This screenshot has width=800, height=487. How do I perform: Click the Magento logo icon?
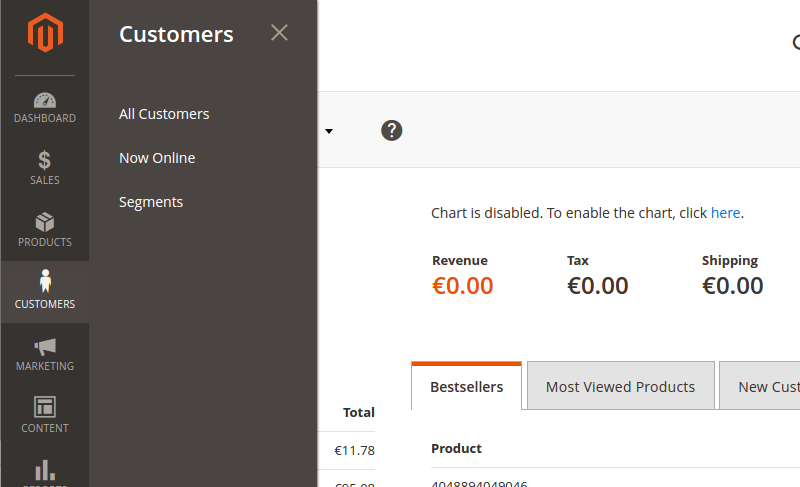point(45,35)
